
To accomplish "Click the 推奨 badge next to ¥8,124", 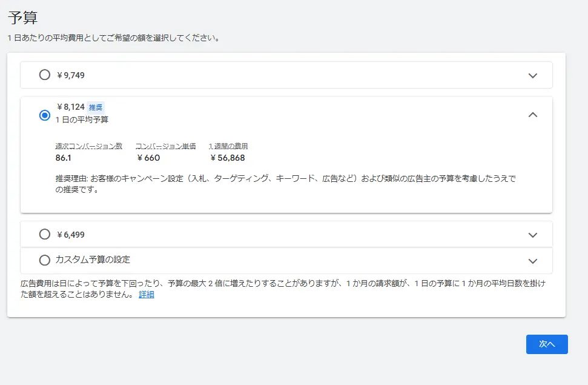I will tap(97, 107).
